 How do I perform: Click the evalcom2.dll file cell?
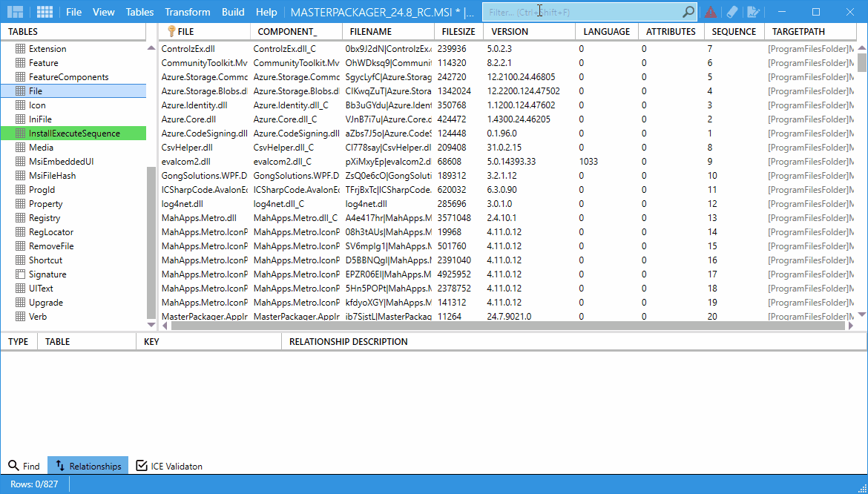click(204, 162)
